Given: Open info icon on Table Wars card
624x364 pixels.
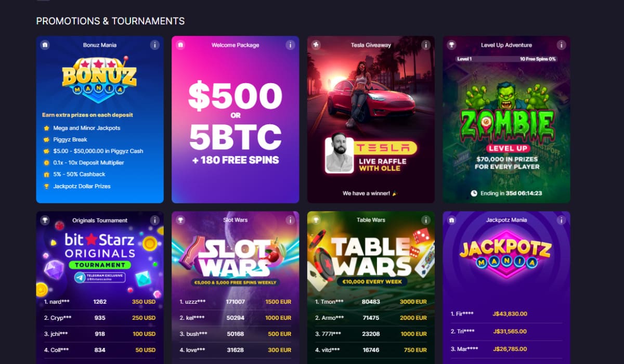Looking at the screenshot, I should coord(426,220).
